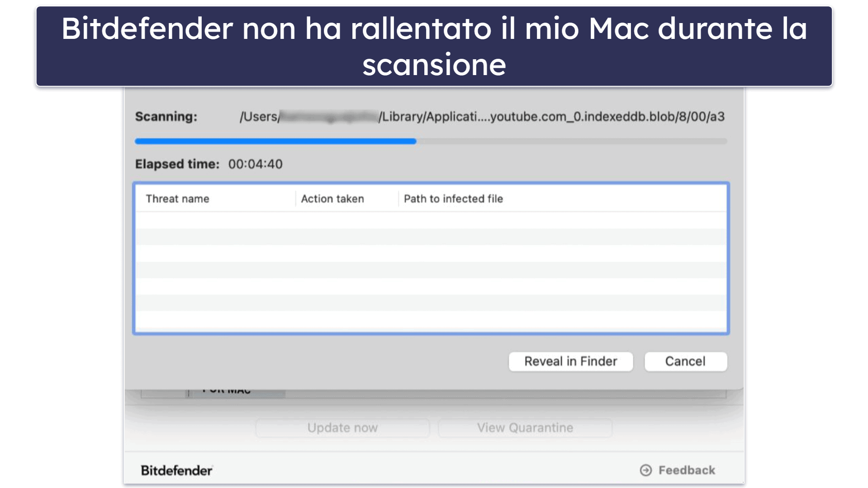Click the Bitdefender logo
Viewport: 868px width, 488px height.
(x=176, y=470)
